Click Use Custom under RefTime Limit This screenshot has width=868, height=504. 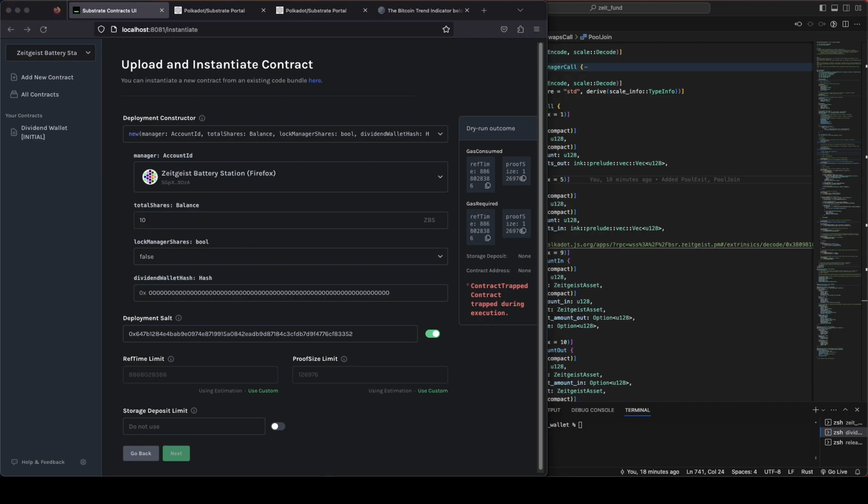[x=263, y=391]
